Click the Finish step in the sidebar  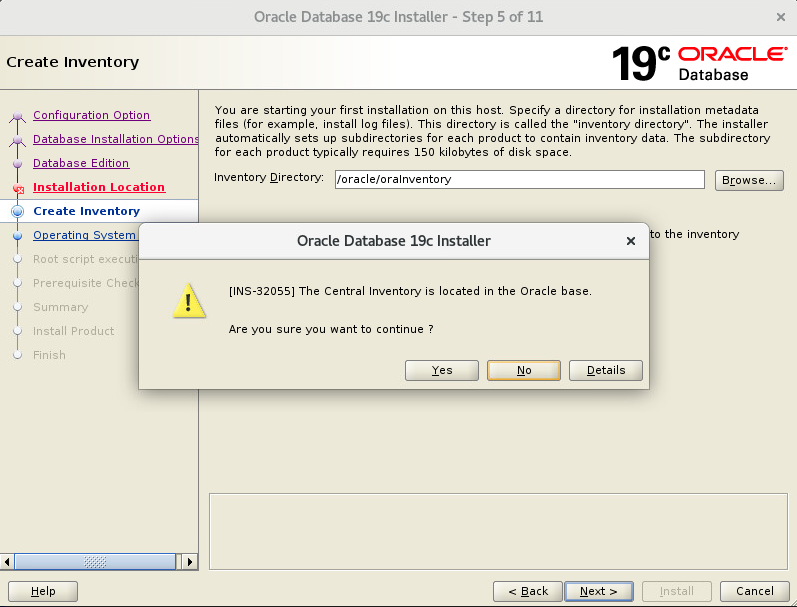[49, 355]
